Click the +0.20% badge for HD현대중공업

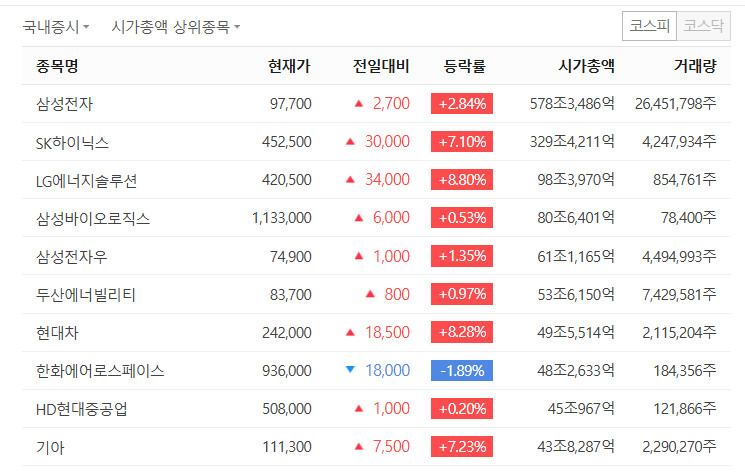tap(462, 408)
